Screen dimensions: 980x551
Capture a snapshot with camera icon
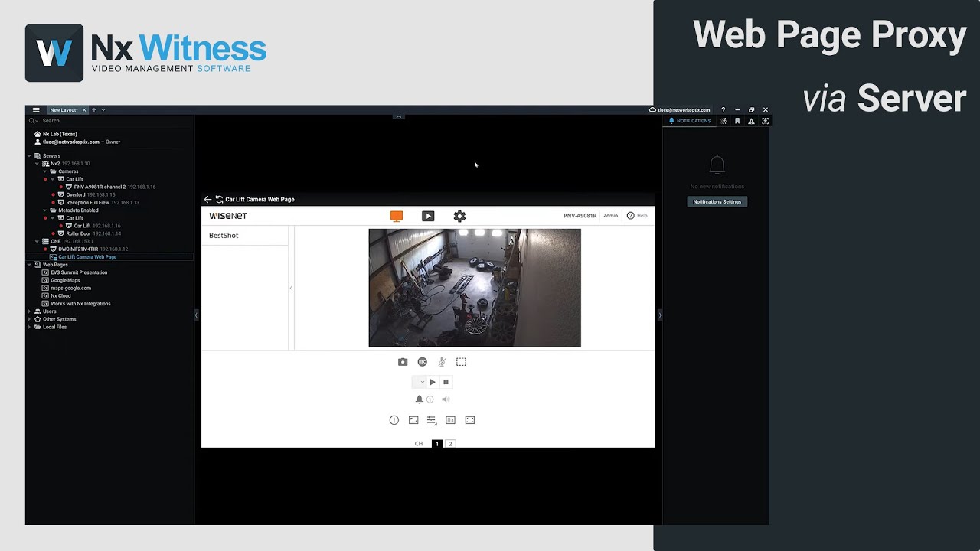click(x=403, y=362)
